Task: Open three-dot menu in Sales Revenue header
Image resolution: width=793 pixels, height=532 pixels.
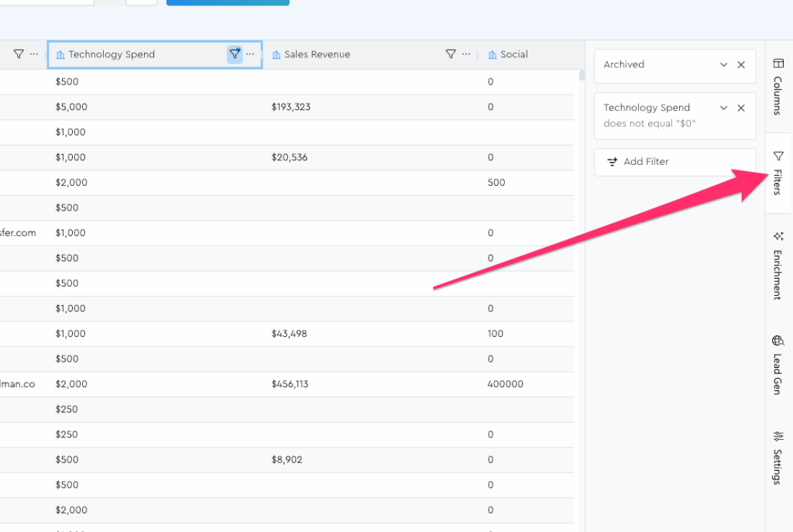Action: click(465, 54)
